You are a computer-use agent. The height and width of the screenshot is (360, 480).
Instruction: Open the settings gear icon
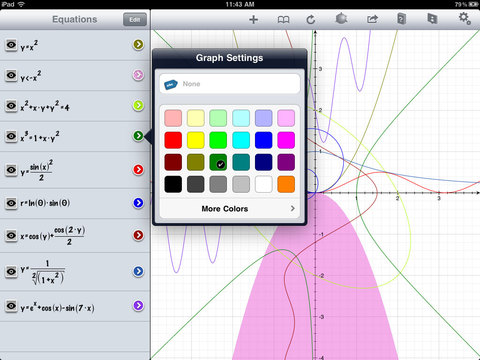[465, 18]
